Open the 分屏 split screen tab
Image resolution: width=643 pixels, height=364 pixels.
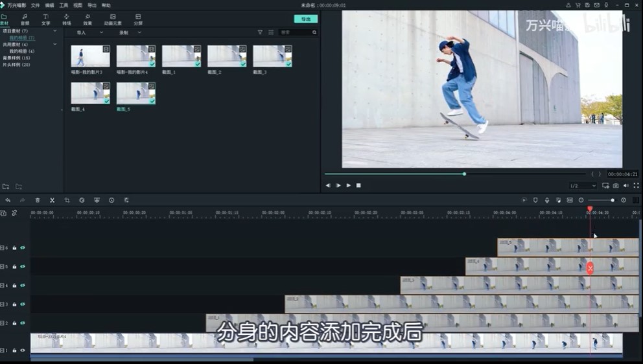138,19
